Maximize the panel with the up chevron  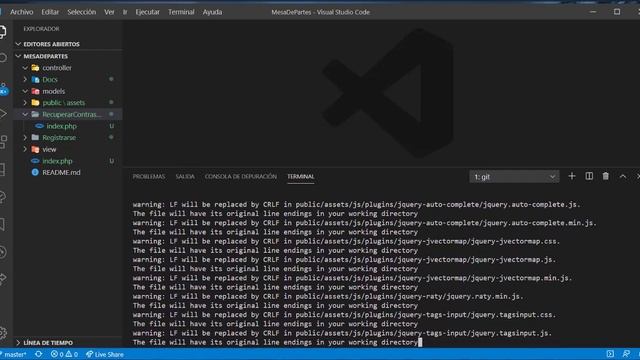pos(623,176)
